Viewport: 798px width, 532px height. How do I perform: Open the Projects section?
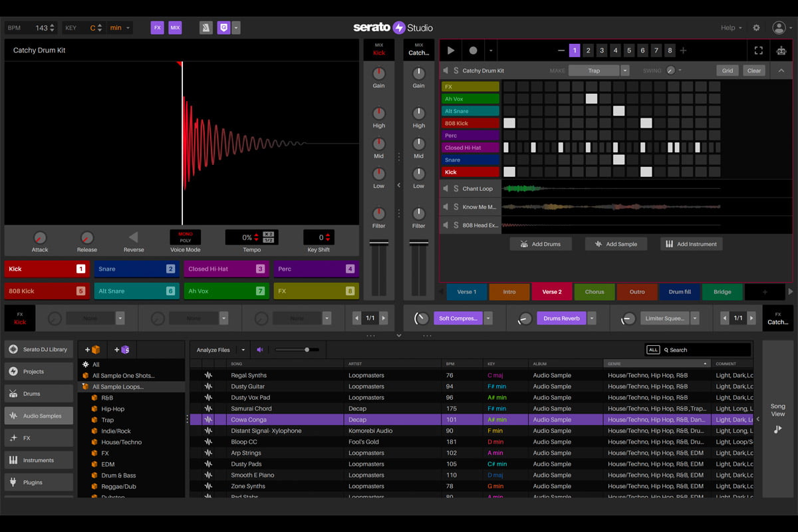tap(39, 372)
